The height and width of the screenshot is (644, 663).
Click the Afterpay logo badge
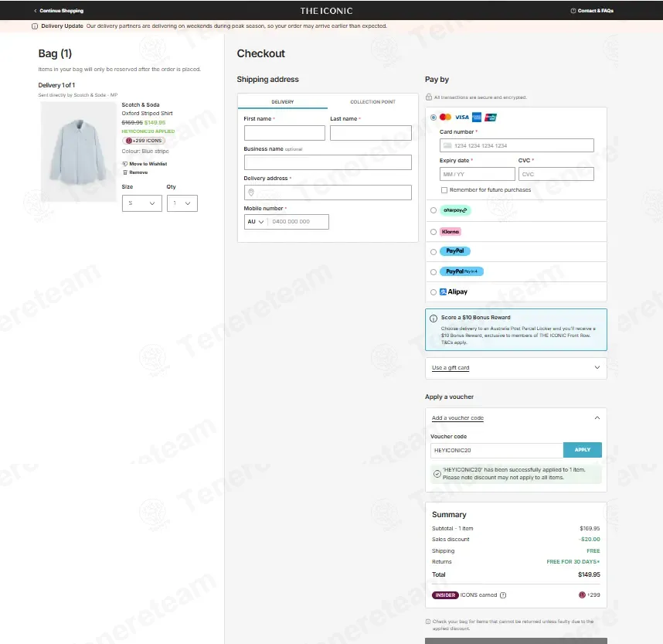click(455, 210)
